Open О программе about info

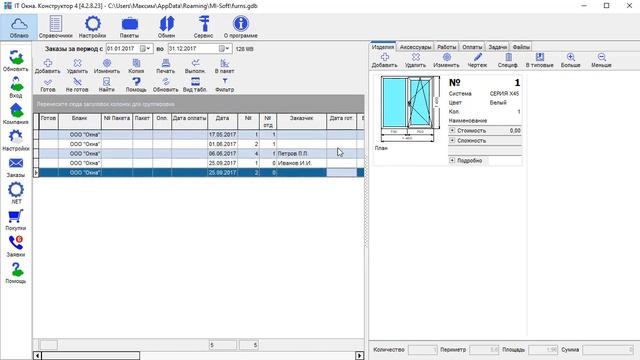point(240,27)
